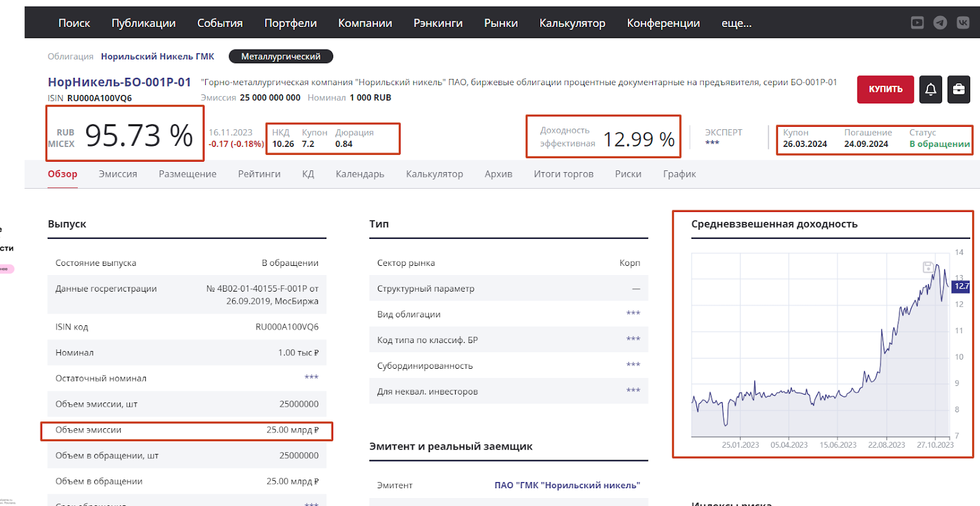Click the Сектор рынка value Корп

[x=630, y=263]
